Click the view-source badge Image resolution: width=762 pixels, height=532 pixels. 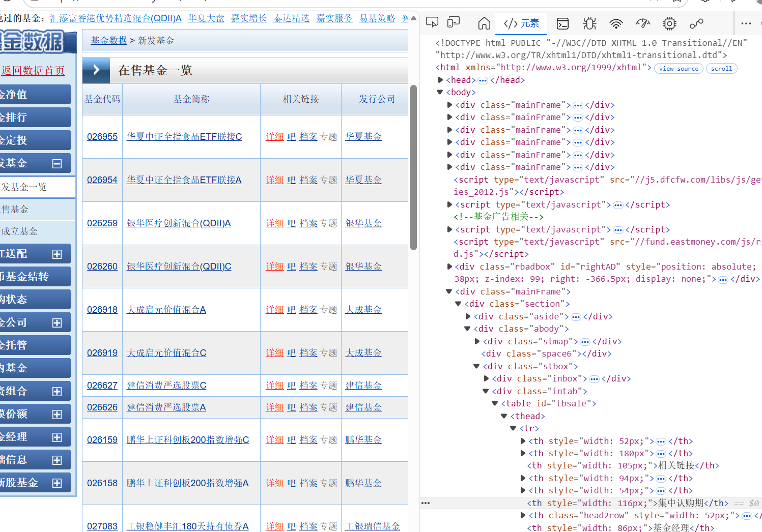(679, 68)
